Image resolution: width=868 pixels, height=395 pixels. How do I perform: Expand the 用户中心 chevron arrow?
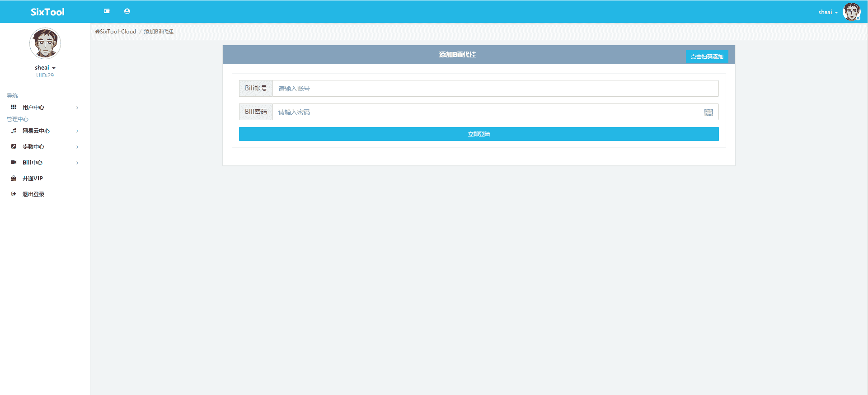pyautogui.click(x=77, y=108)
